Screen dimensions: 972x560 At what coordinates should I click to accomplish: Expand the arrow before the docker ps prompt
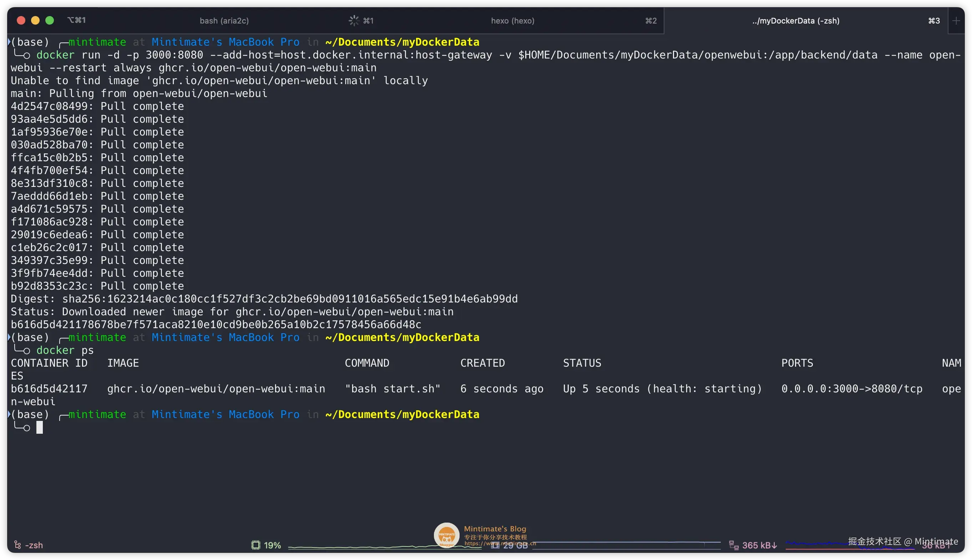click(9, 337)
